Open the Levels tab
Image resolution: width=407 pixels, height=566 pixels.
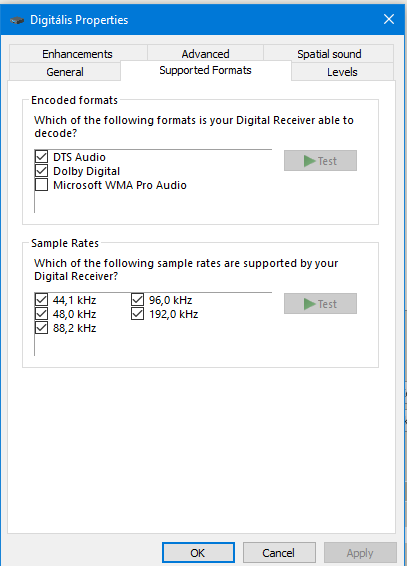pos(342,72)
